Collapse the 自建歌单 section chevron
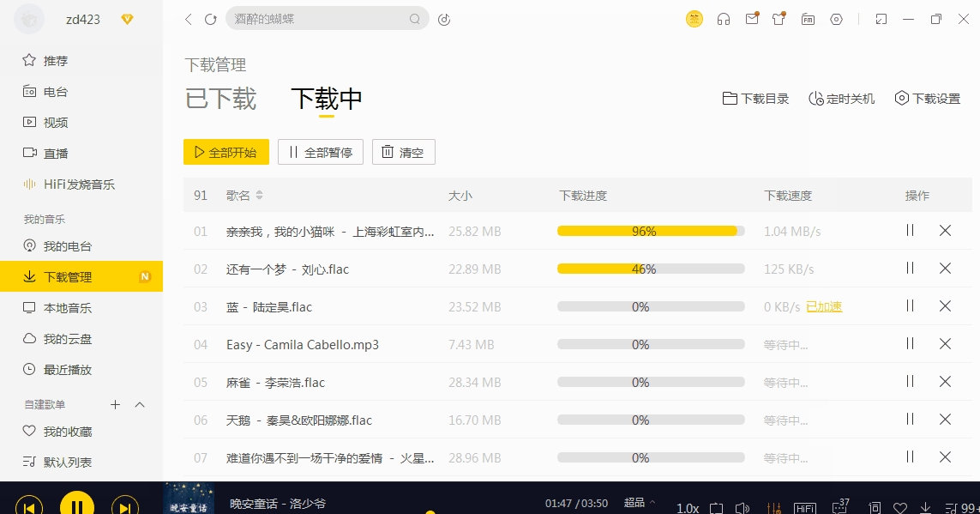The image size is (980, 514). point(140,404)
